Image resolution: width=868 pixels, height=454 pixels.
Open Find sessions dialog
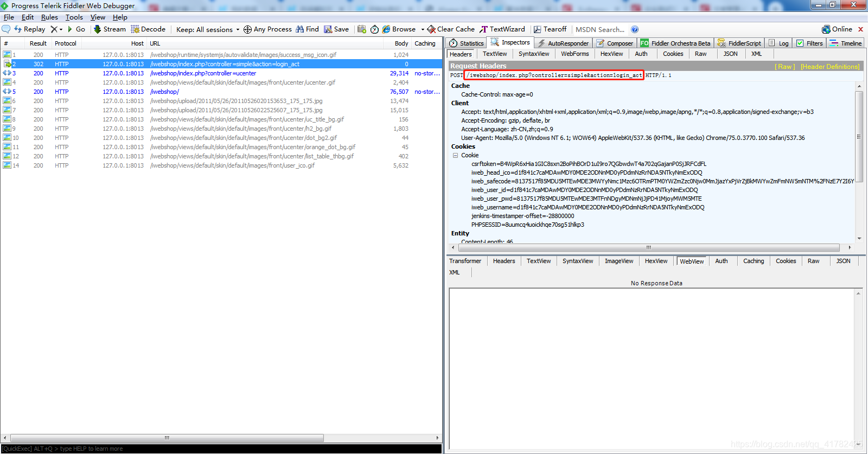click(307, 29)
